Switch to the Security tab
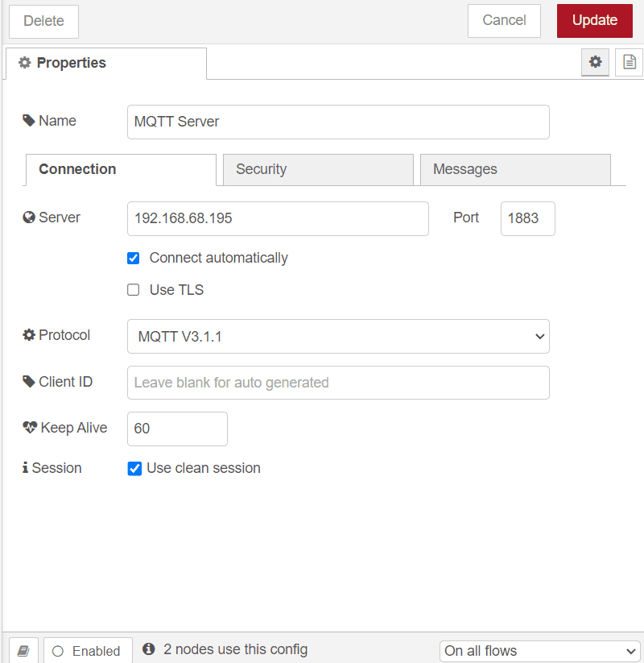 click(261, 169)
